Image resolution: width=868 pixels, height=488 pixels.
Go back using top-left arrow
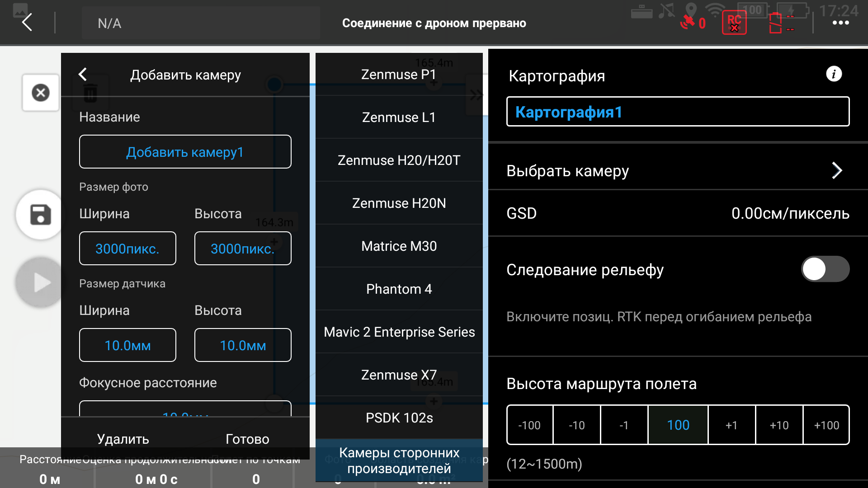[x=28, y=22]
